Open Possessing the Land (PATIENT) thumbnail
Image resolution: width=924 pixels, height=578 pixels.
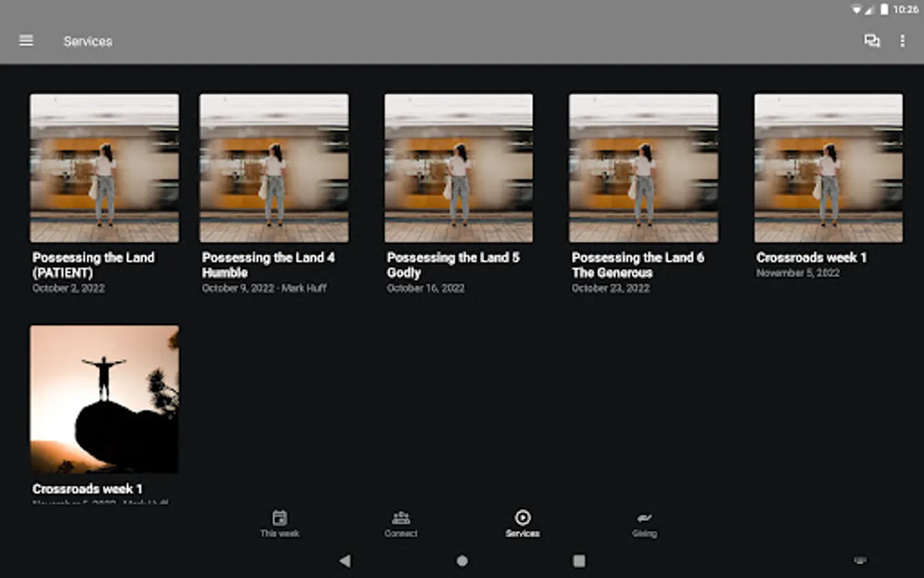click(x=105, y=168)
